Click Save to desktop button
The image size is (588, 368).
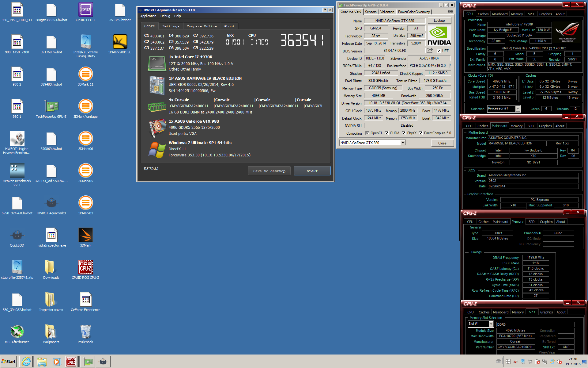(269, 171)
